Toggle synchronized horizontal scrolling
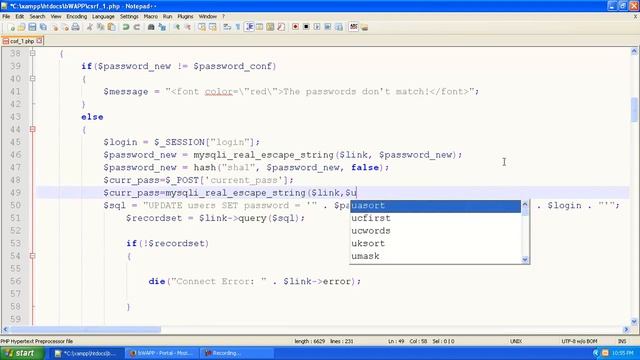The image size is (640, 360). pos(213,27)
